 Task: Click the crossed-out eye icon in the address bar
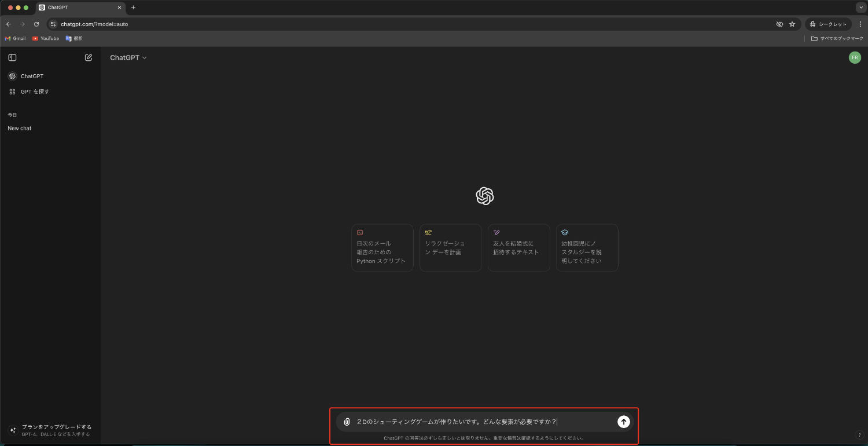779,24
